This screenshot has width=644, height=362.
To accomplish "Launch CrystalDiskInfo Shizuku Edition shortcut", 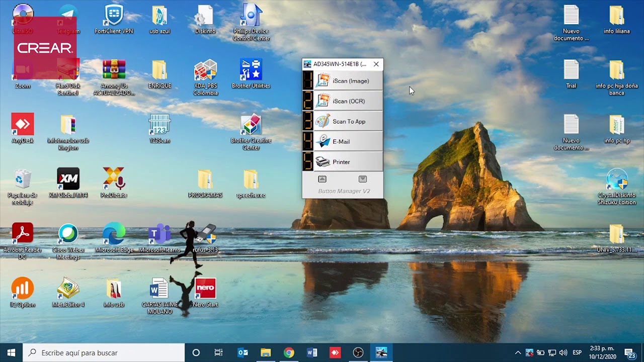I will coord(617,187).
